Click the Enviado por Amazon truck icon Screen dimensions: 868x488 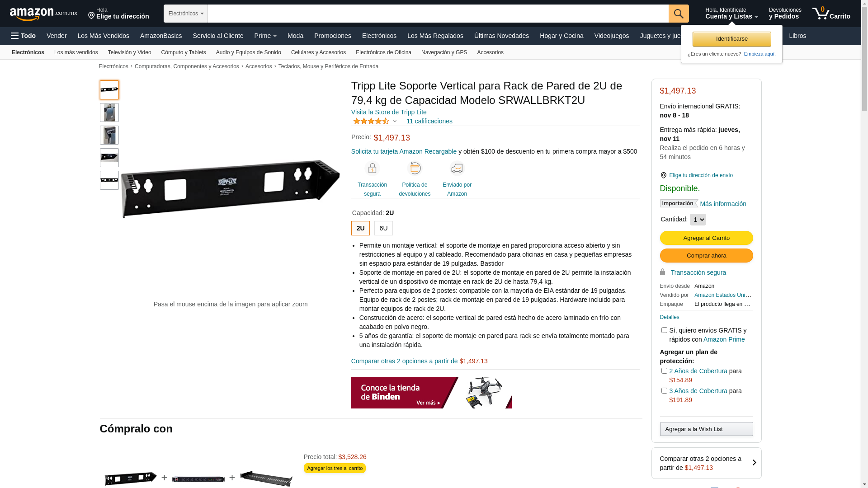click(x=457, y=168)
